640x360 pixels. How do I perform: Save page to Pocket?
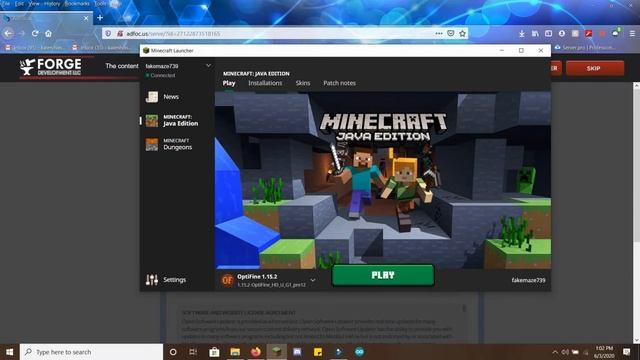[x=451, y=33]
